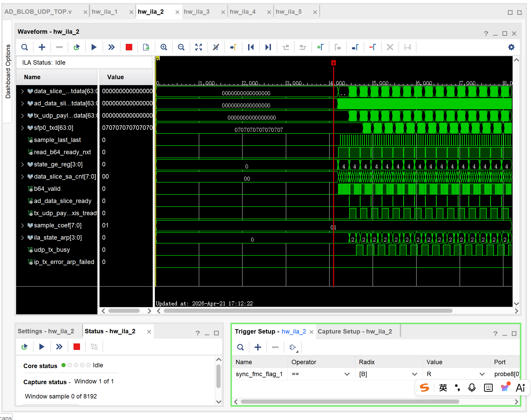Expand state_ge_reg[3:0] signal

pos(22,164)
